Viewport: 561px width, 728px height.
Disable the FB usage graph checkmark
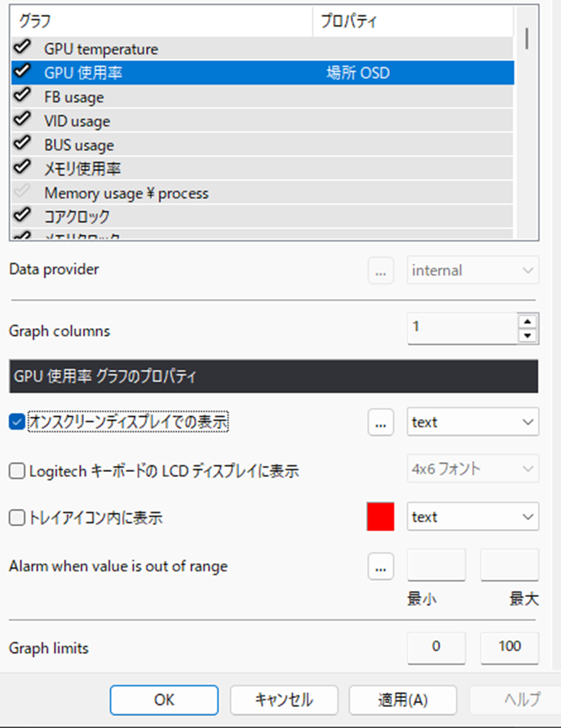tap(20, 96)
